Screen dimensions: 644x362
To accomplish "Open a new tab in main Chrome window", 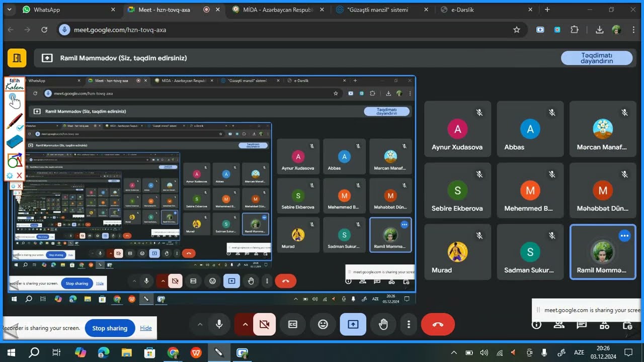I will pyautogui.click(x=547, y=10).
